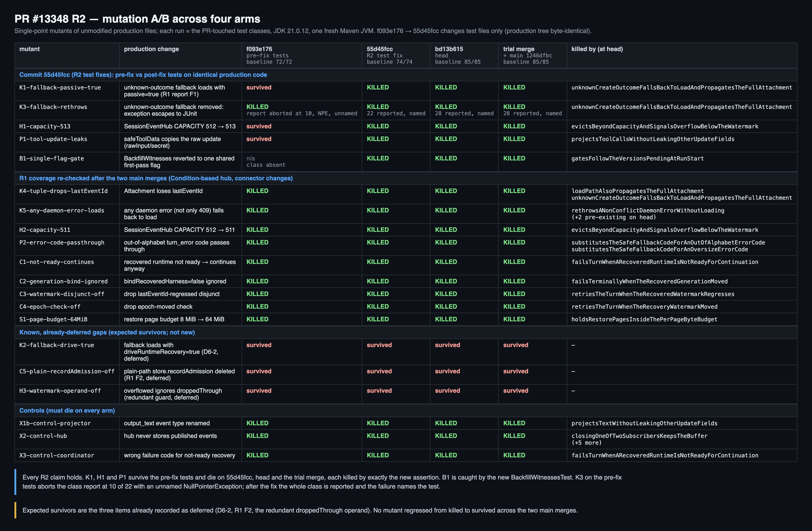Click 'survived' in the K1 f093e176 cell
The image size is (812, 531).
259,87
